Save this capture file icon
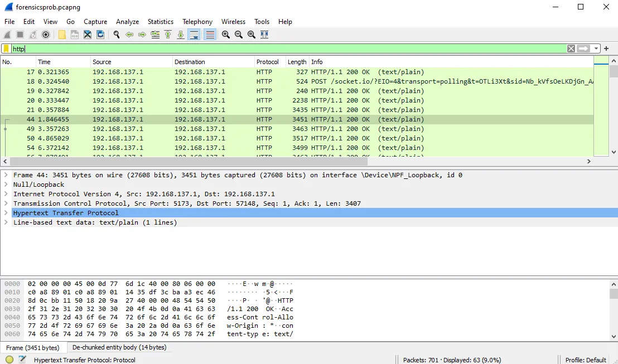This screenshot has width=618, height=364. click(75, 35)
